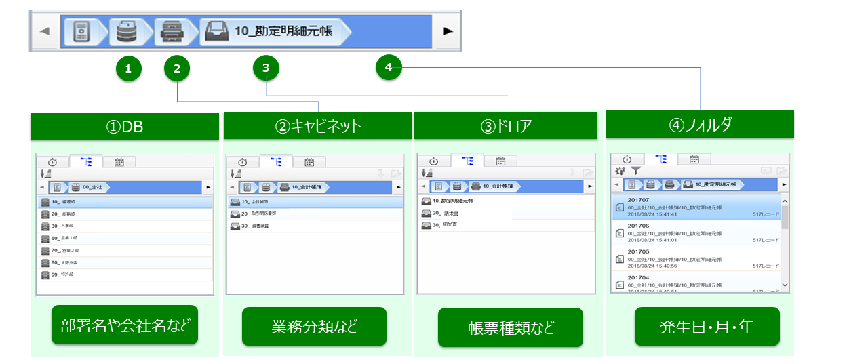
Task: Switch to the calendar tab in the DB panel
Action: coord(119,161)
